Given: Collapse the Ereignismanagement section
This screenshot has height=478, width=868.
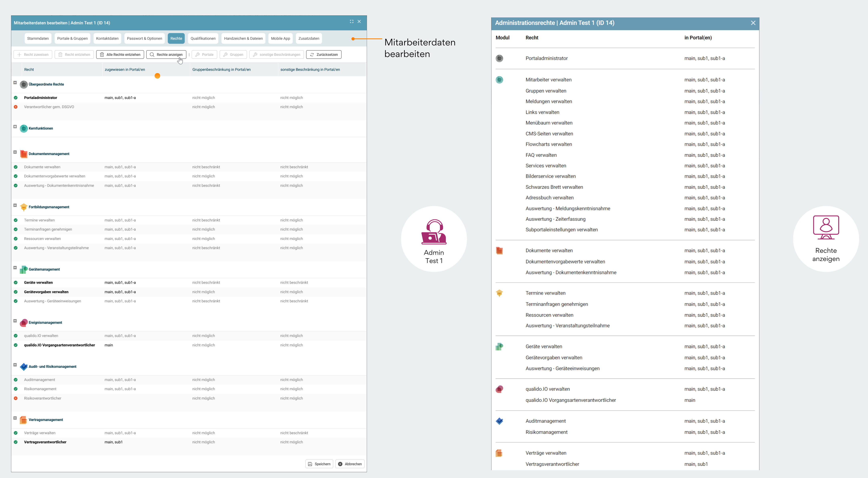Looking at the screenshot, I should [15, 321].
